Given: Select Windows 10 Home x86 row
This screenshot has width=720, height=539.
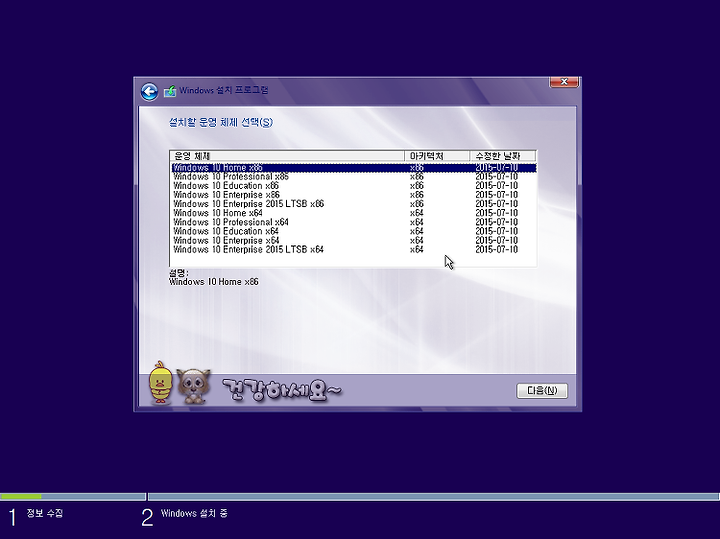Looking at the screenshot, I should pos(354,168).
